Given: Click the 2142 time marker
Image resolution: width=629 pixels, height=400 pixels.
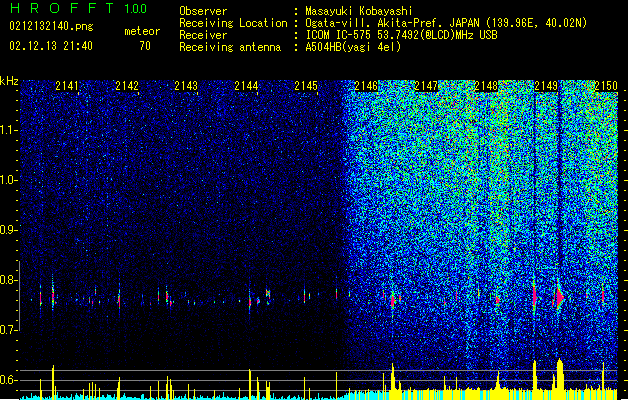Looking at the screenshot, I should (x=127, y=86).
